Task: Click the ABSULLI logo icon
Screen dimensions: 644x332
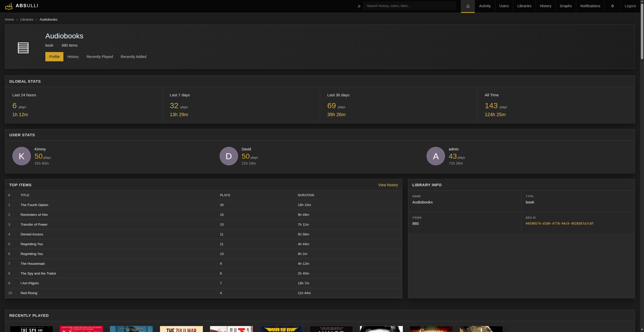Action: pos(9,6)
